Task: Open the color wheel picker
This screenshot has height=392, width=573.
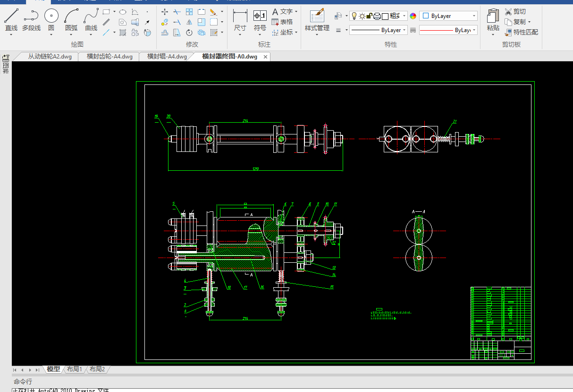Action: pyautogui.click(x=413, y=16)
